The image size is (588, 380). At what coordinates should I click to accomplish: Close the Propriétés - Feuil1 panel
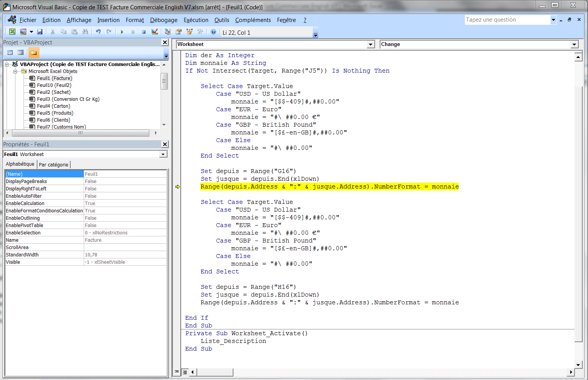coord(165,144)
